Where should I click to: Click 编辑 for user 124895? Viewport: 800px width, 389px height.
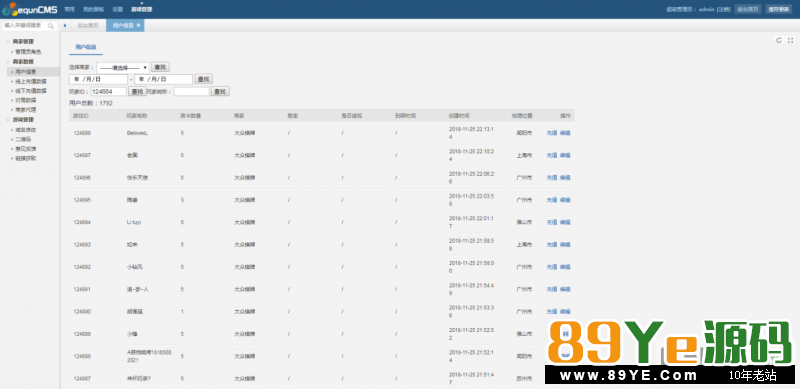point(565,200)
